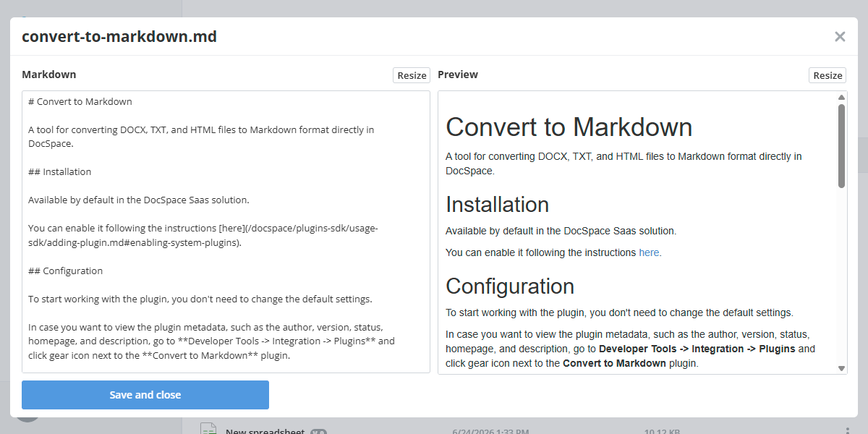Viewport: 868px width, 434px height.
Task: Click bold 'Convert to Markdown' text in Preview
Action: (614, 363)
